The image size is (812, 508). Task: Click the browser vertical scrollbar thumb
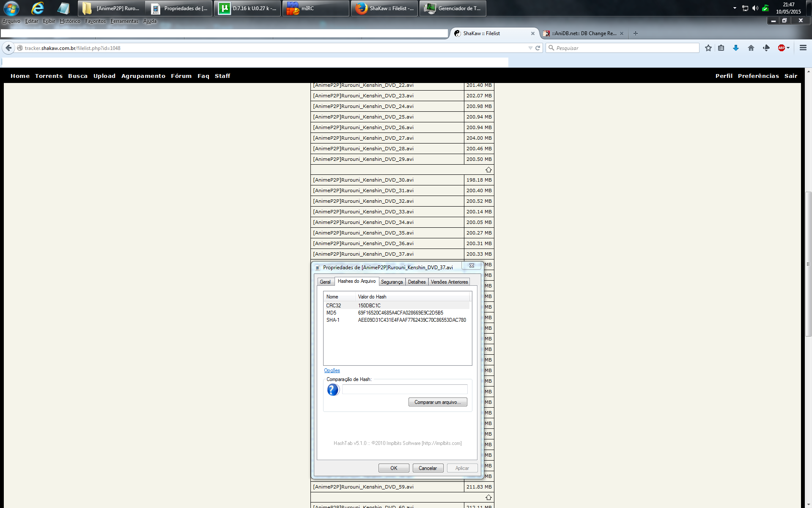[808, 264]
